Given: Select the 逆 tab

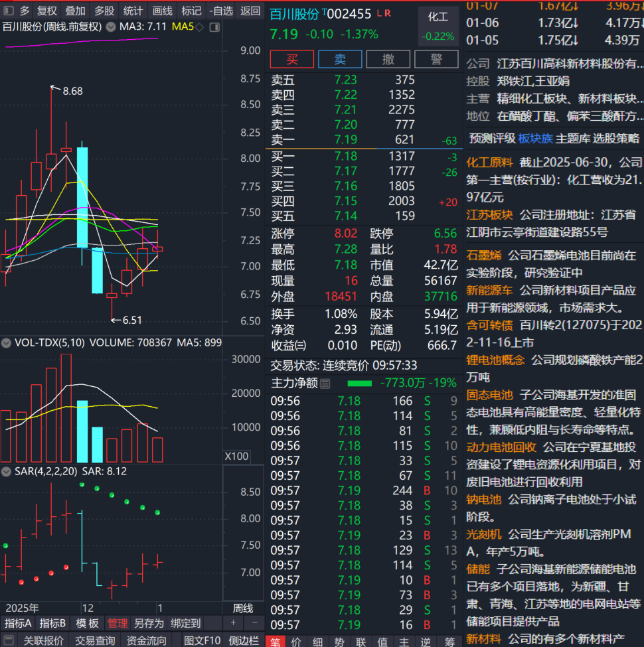Looking at the screenshot, I should 425,642.
